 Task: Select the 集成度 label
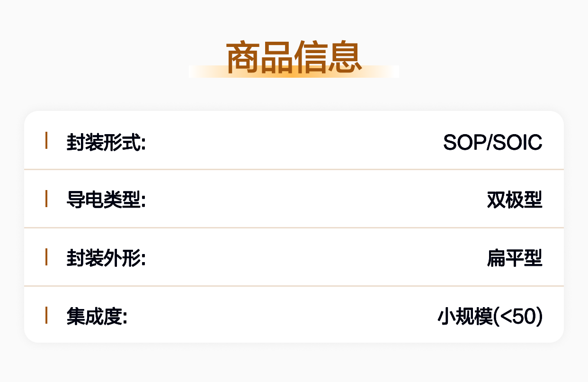coord(97,317)
